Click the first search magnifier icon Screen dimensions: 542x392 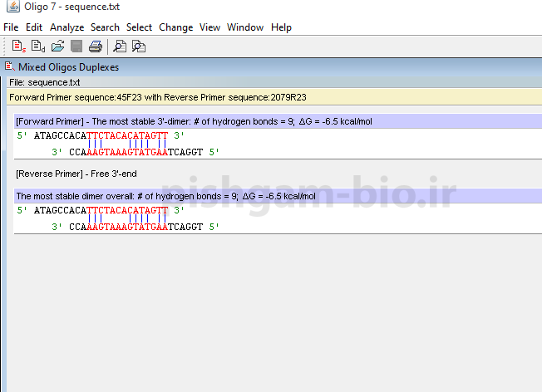[120, 47]
